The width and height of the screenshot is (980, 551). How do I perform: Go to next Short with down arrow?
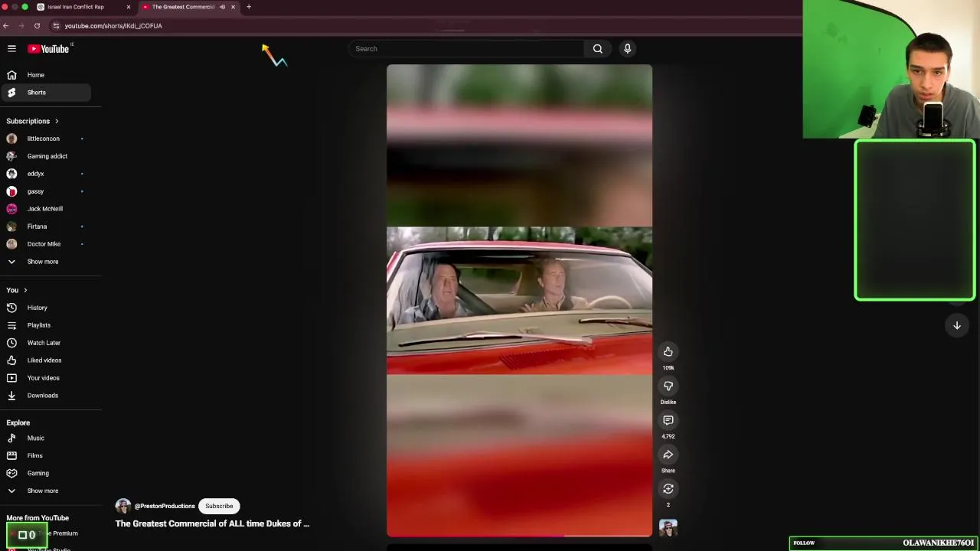pos(956,325)
